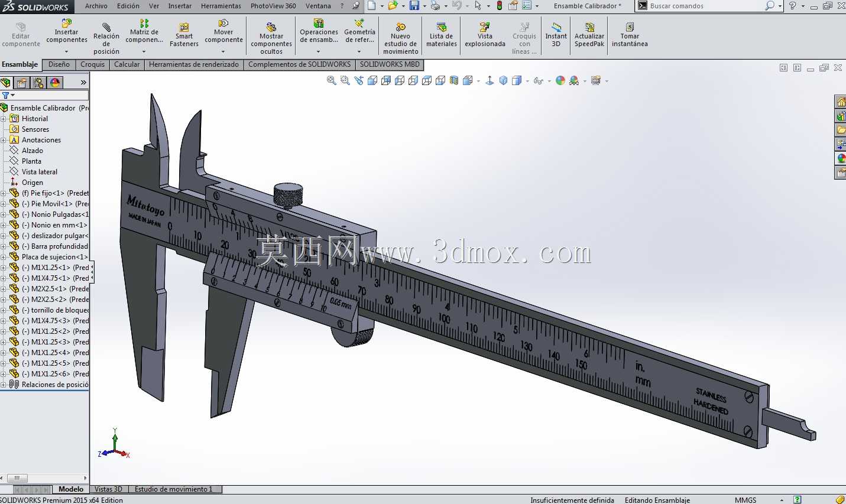Open the PhotoView 360 menu
Viewport: 846px width, 504px height.
(273, 6)
